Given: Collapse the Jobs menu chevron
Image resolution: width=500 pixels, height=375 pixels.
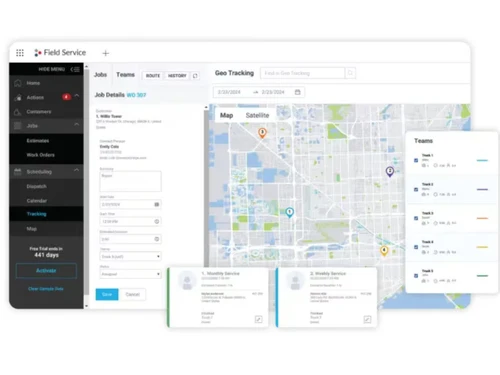Looking at the screenshot, I should (77, 124).
